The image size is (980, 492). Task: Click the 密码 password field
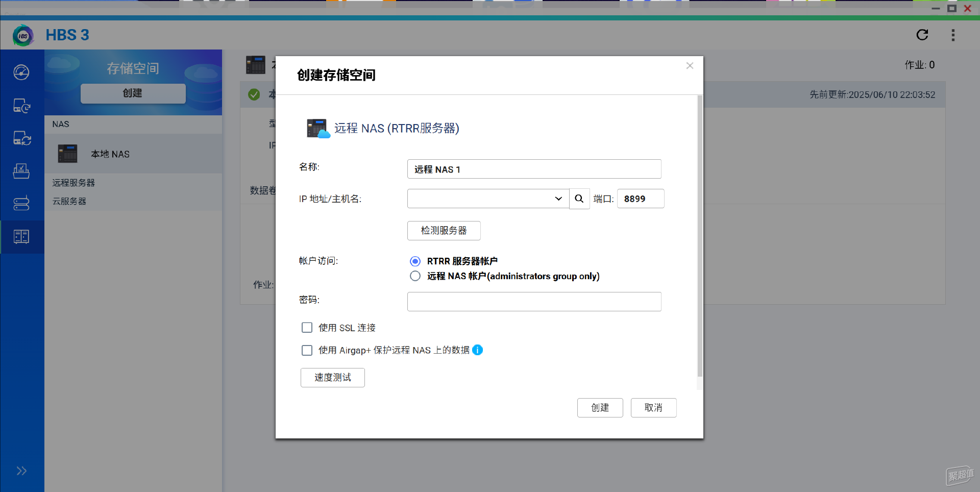pyautogui.click(x=534, y=302)
